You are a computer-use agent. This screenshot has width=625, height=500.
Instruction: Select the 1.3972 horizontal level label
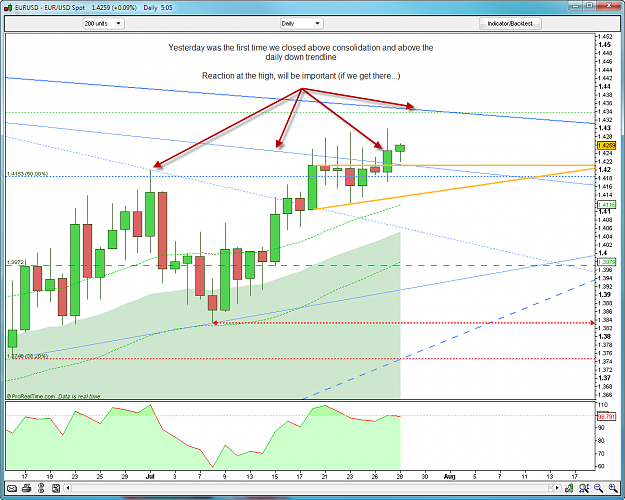(x=16, y=262)
